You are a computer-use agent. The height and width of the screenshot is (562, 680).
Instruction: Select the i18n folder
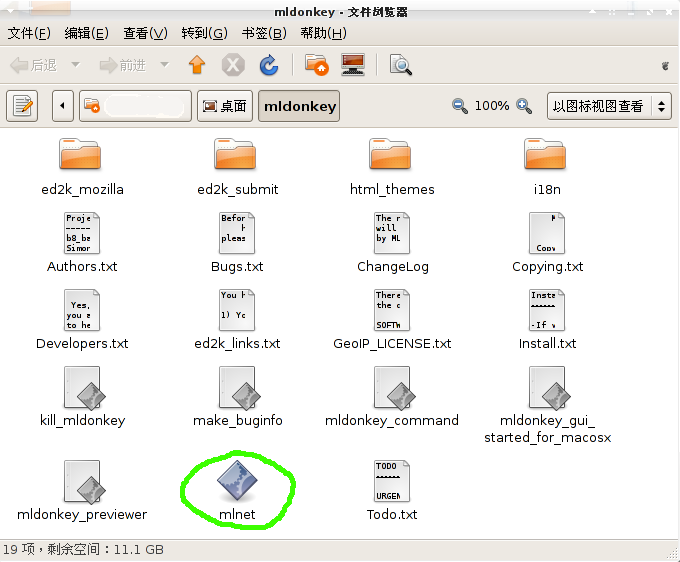tap(547, 167)
